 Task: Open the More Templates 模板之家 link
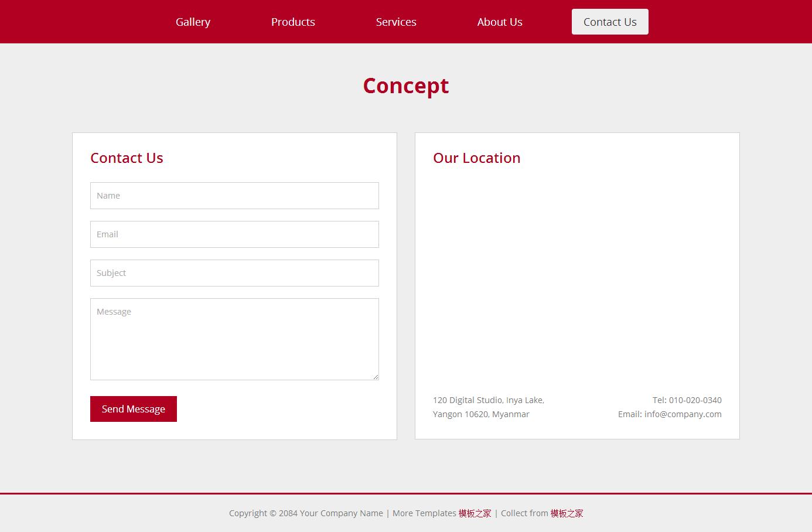[x=475, y=513]
